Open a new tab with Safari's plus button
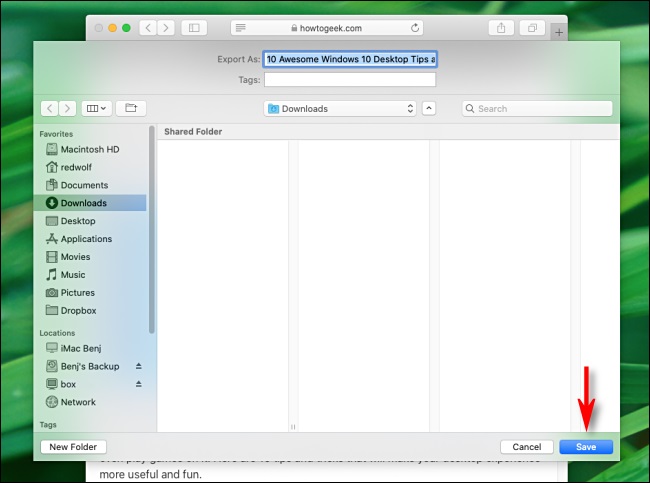The width and height of the screenshot is (650, 483). click(x=559, y=32)
